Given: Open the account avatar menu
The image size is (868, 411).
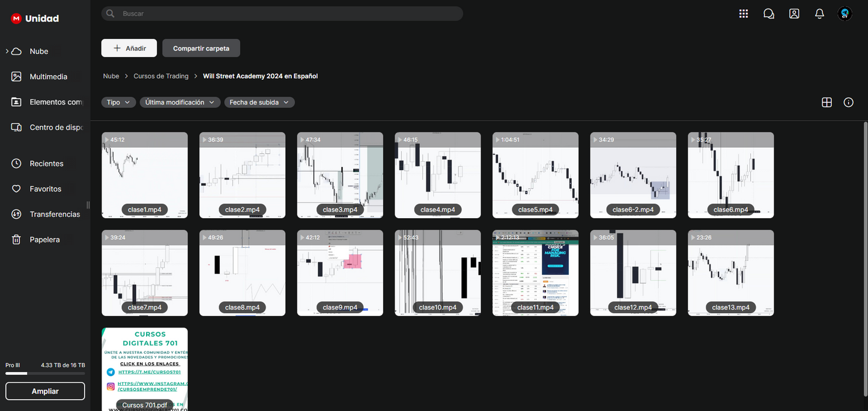Looking at the screenshot, I should [845, 14].
